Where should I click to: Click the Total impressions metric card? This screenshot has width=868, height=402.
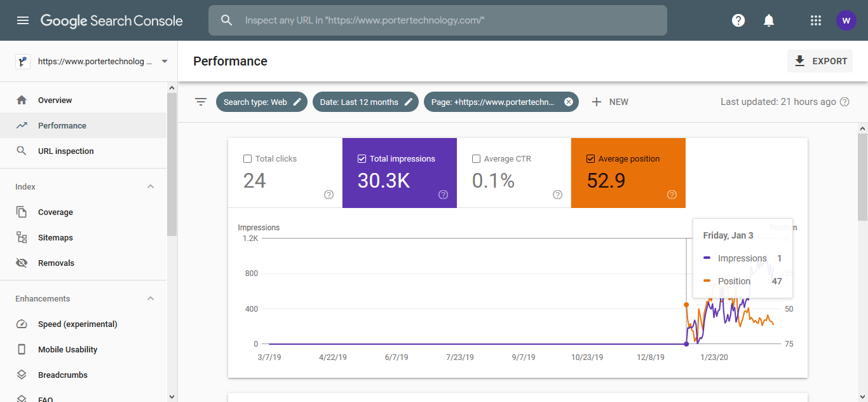click(400, 173)
